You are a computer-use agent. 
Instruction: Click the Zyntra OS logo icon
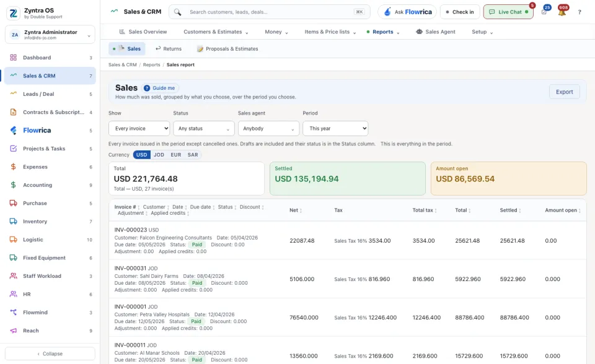pyautogui.click(x=13, y=13)
